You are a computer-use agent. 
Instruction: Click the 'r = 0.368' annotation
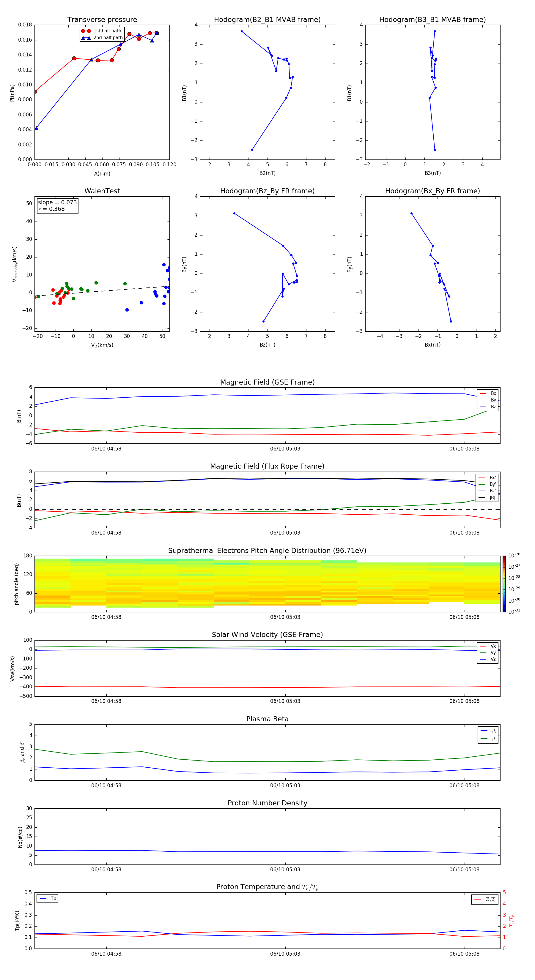(x=51, y=209)
